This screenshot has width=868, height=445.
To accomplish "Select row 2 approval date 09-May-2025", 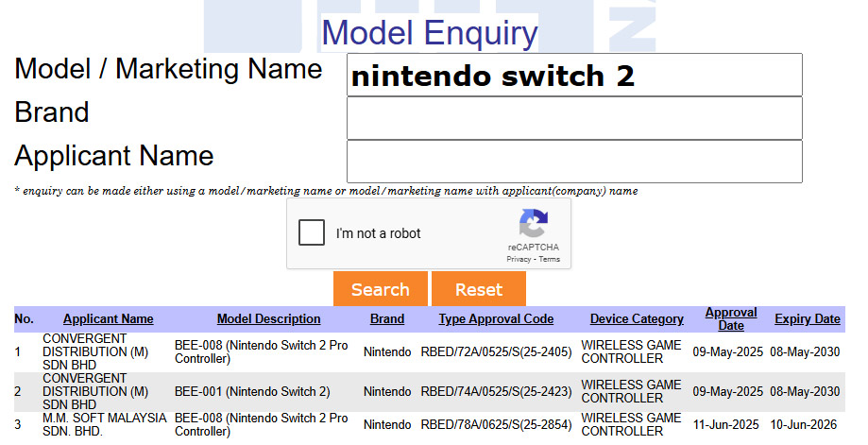I will [727, 391].
